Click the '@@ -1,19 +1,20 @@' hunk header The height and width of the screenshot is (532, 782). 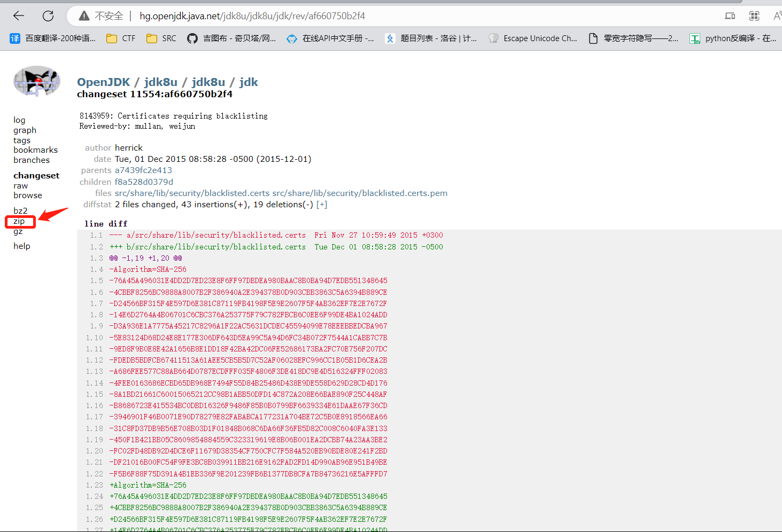tap(146, 258)
